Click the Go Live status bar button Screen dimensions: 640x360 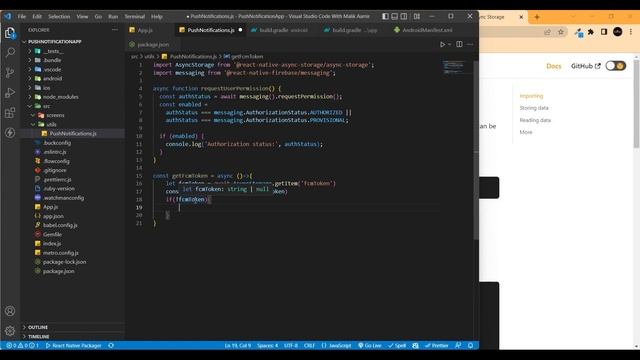(370, 346)
